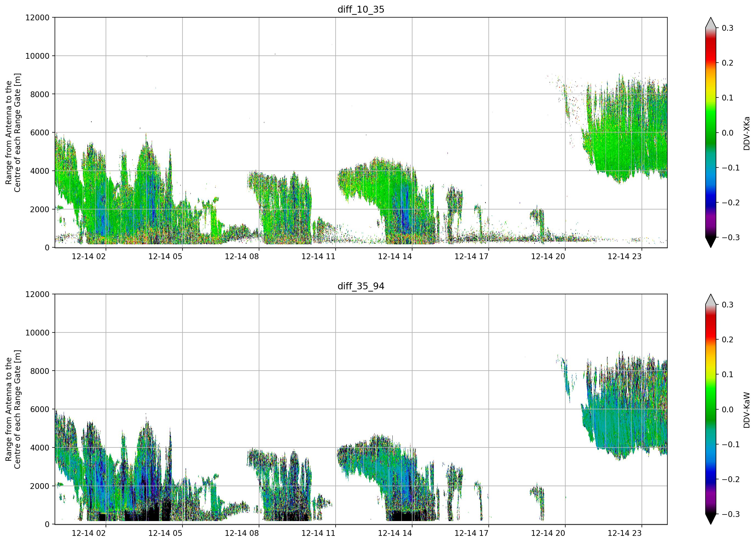Click the 6000 y-tick in the diff_35_94 plot
Viewport: 756px width, 543px height.
(x=40, y=409)
